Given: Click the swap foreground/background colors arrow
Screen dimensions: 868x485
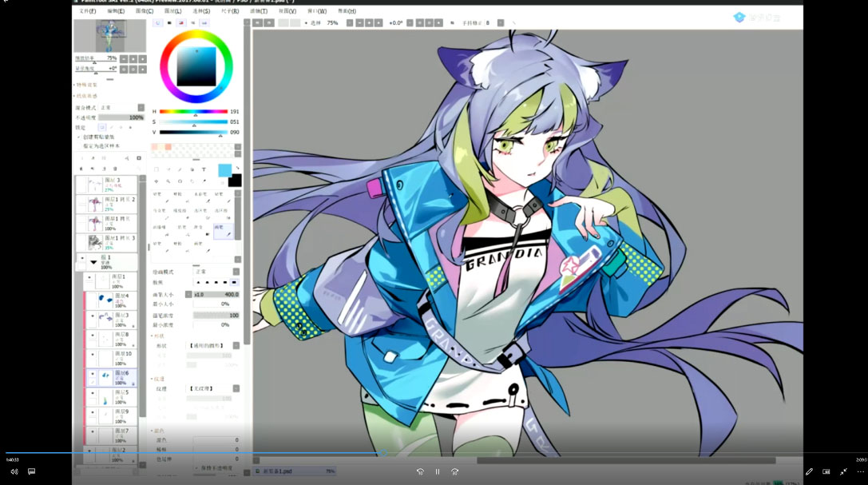Looking at the screenshot, I should tap(237, 168).
